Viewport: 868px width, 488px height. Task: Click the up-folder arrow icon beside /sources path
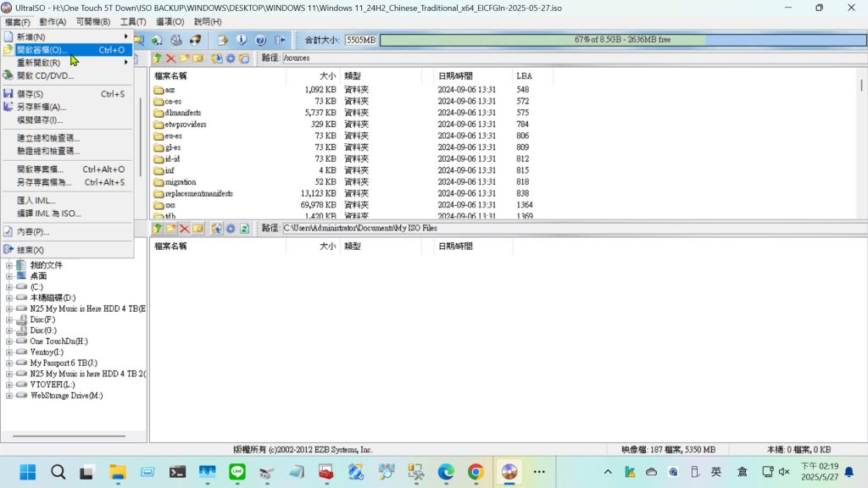pos(157,58)
